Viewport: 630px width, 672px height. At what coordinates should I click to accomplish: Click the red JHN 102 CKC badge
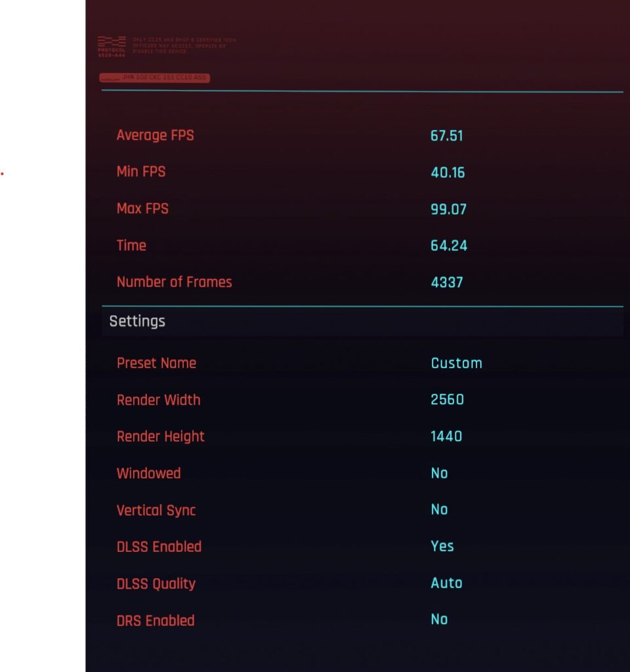pos(155,78)
